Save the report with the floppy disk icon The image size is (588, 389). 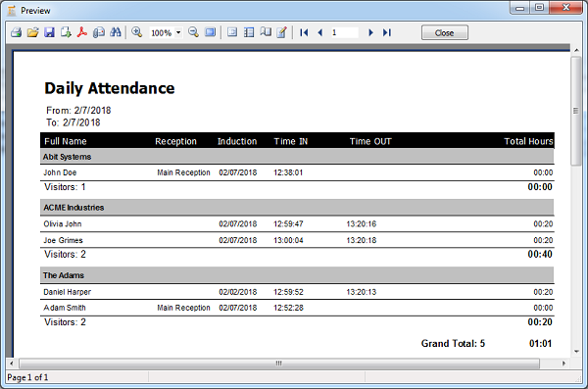[x=49, y=32]
